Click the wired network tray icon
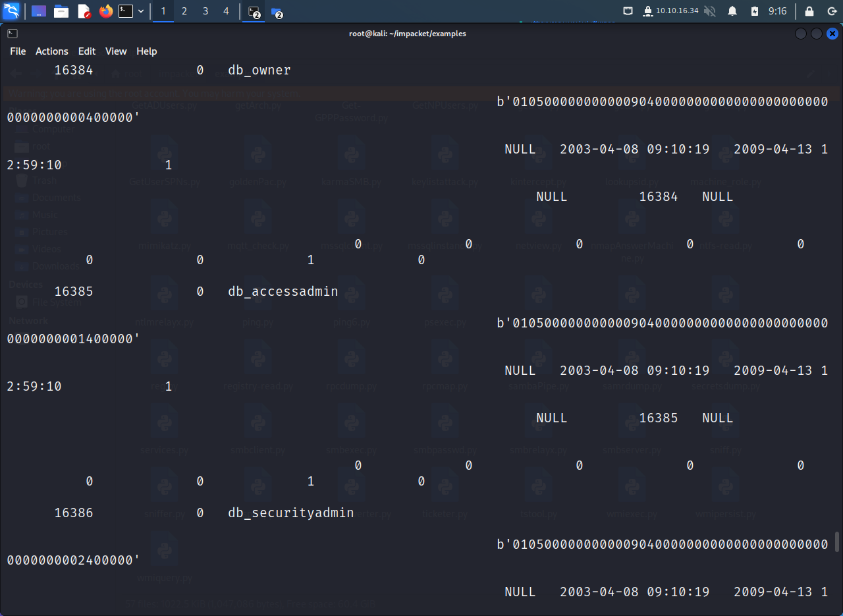This screenshot has width=843, height=616. 628,11
